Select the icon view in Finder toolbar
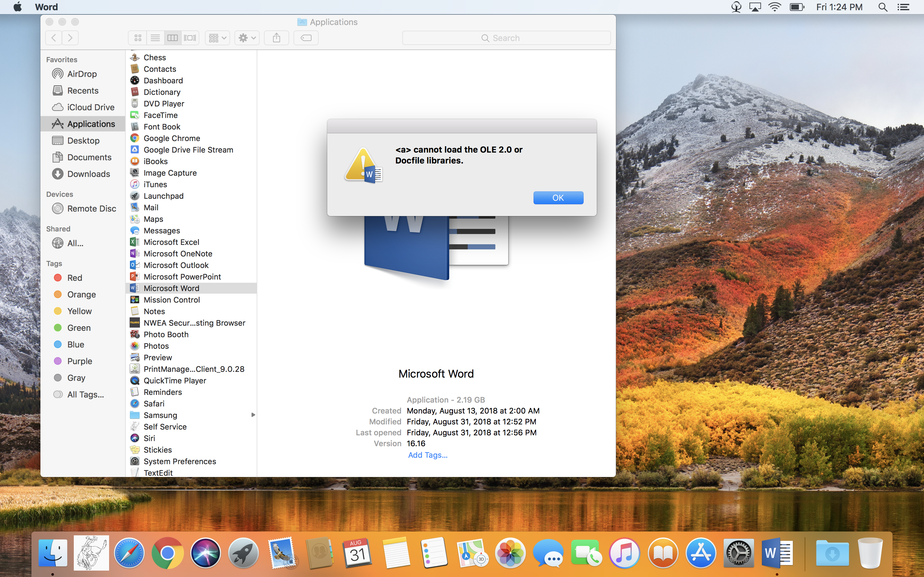This screenshot has height=577, width=924. tap(138, 38)
